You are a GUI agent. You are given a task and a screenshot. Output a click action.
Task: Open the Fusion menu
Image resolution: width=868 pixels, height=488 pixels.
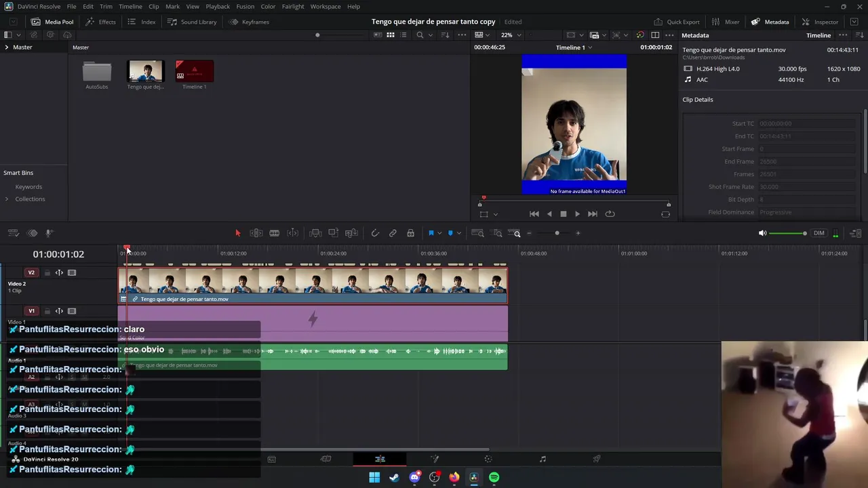245,6
